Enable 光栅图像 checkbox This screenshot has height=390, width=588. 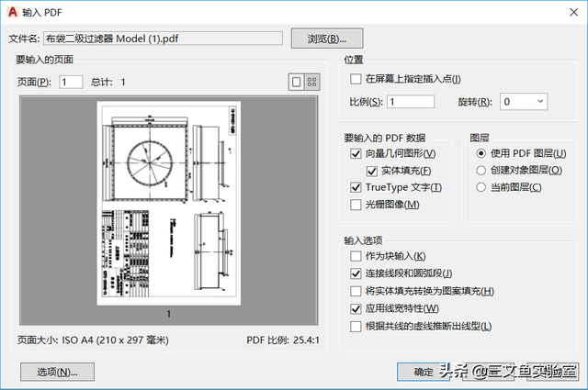point(356,205)
